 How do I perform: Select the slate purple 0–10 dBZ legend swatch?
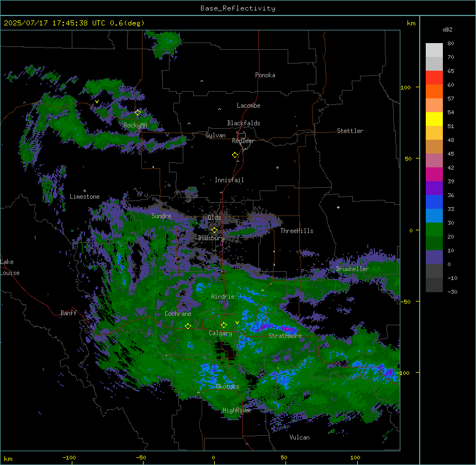(434, 257)
